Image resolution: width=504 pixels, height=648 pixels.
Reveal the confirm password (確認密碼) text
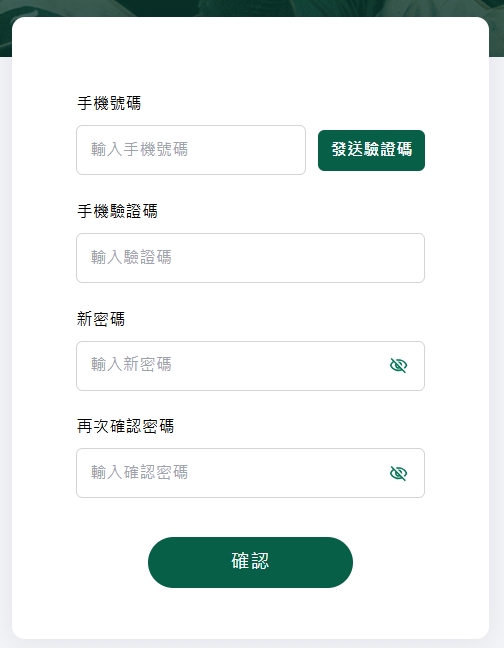click(398, 473)
